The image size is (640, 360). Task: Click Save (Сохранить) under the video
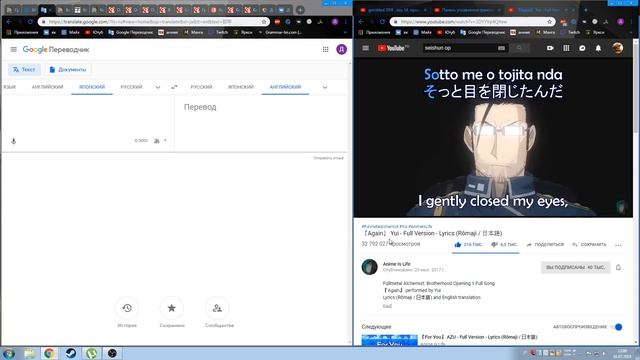[589, 244]
